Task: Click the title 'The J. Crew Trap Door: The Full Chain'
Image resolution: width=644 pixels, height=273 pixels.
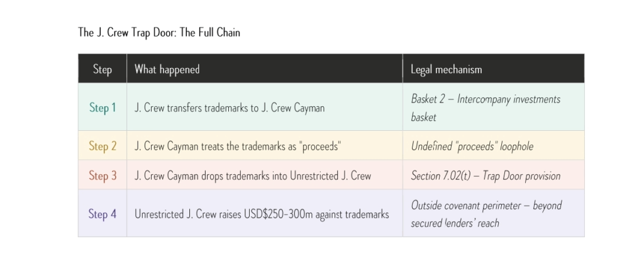Action: pos(159,32)
